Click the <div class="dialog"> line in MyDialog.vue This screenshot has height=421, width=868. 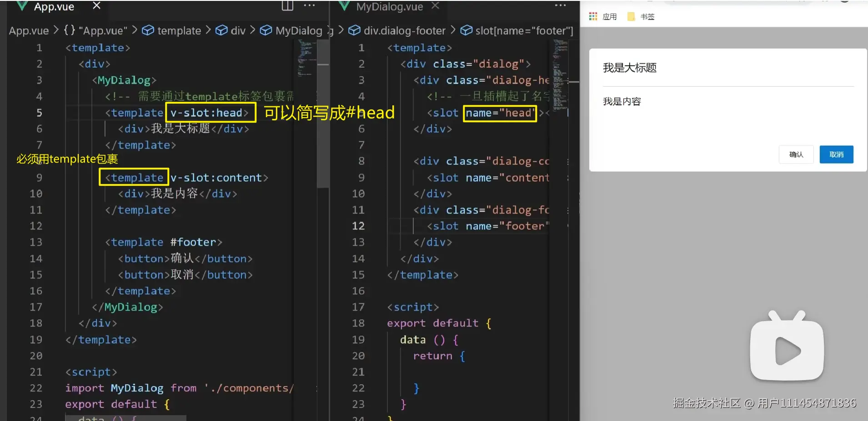(x=466, y=64)
